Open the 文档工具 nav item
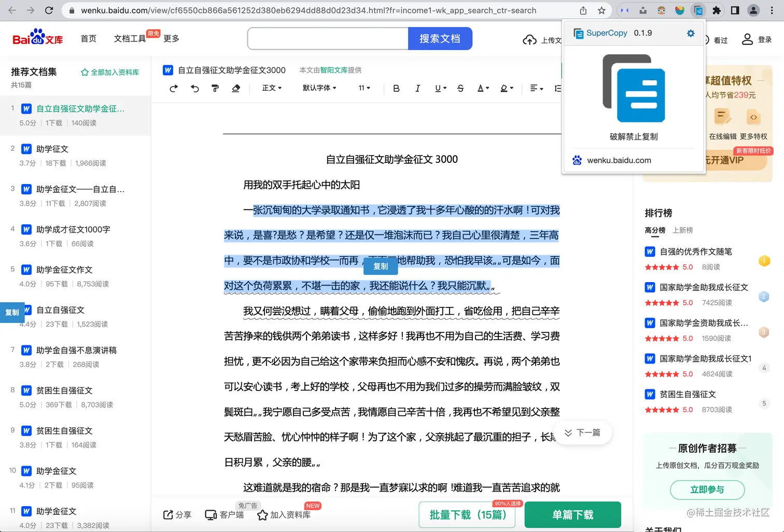Image resolution: width=784 pixels, height=532 pixels. 130,38
